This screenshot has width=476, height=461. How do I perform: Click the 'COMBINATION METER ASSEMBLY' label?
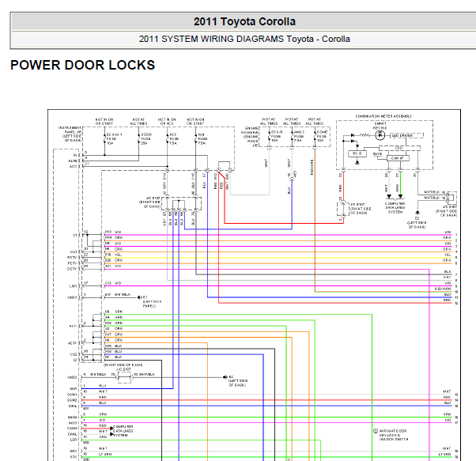[x=383, y=116]
